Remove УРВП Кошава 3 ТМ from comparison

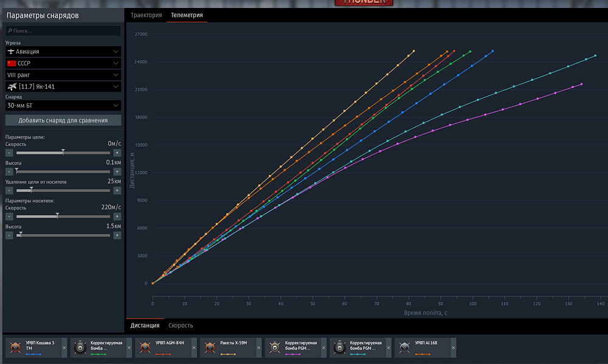(64, 348)
